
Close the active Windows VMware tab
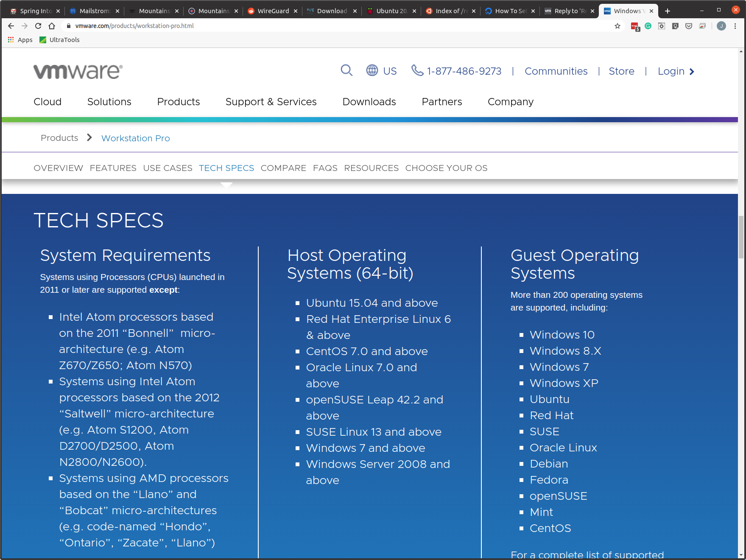tap(651, 11)
